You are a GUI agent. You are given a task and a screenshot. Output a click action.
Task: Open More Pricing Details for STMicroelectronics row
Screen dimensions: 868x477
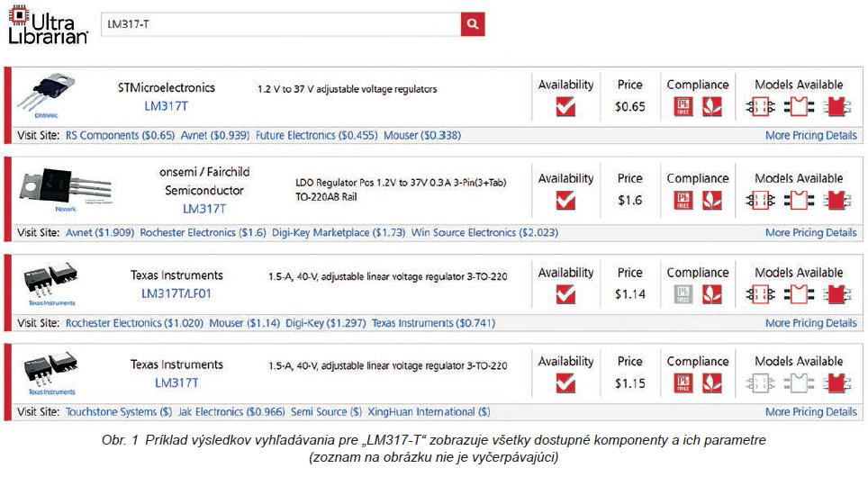click(811, 135)
